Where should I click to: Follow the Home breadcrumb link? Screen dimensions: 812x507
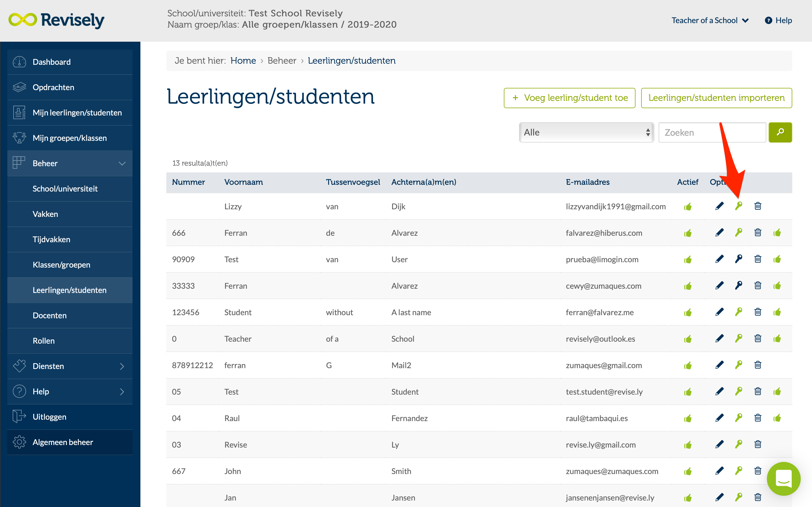(x=243, y=60)
